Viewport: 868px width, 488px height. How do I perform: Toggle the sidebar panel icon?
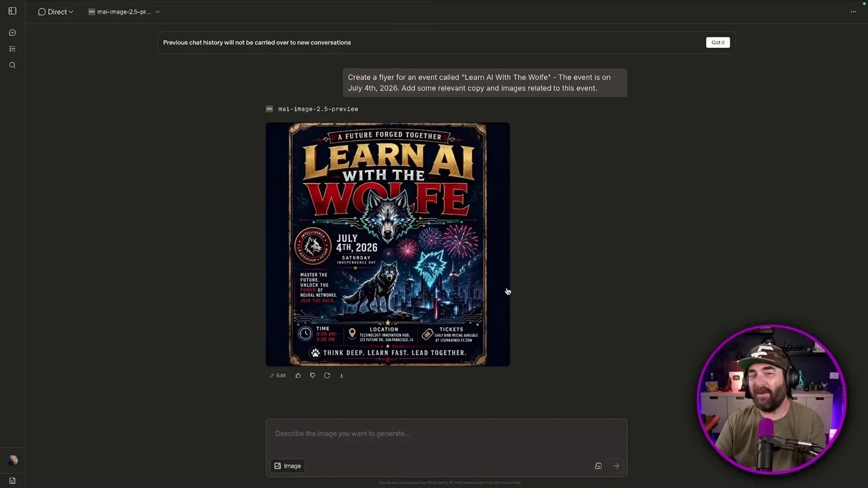click(12, 12)
